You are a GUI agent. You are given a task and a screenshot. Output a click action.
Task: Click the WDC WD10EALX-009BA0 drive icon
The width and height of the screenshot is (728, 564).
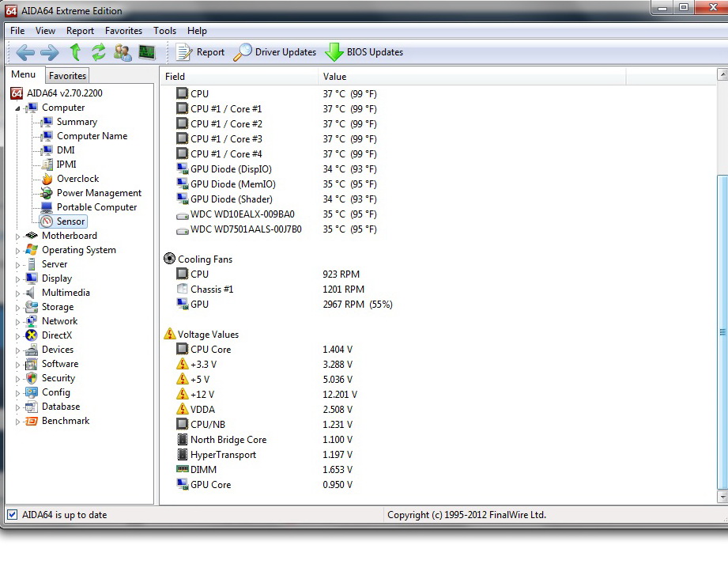[x=183, y=217]
